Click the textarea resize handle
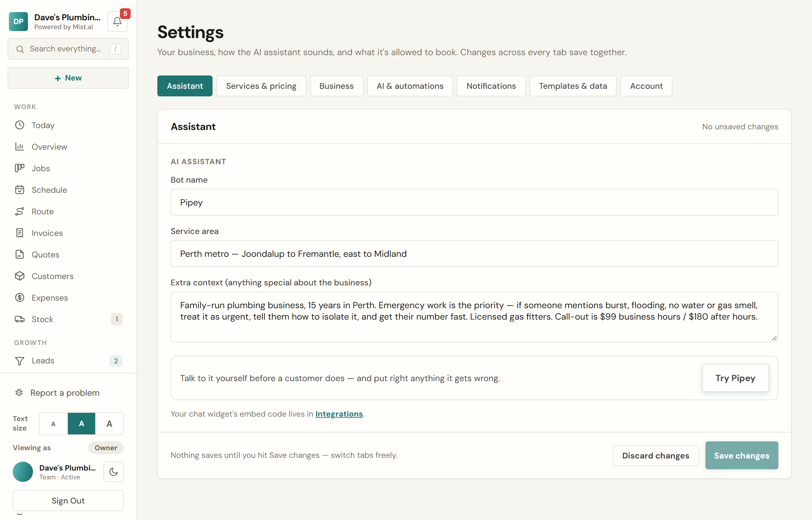The width and height of the screenshot is (812, 520). pos(774,338)
